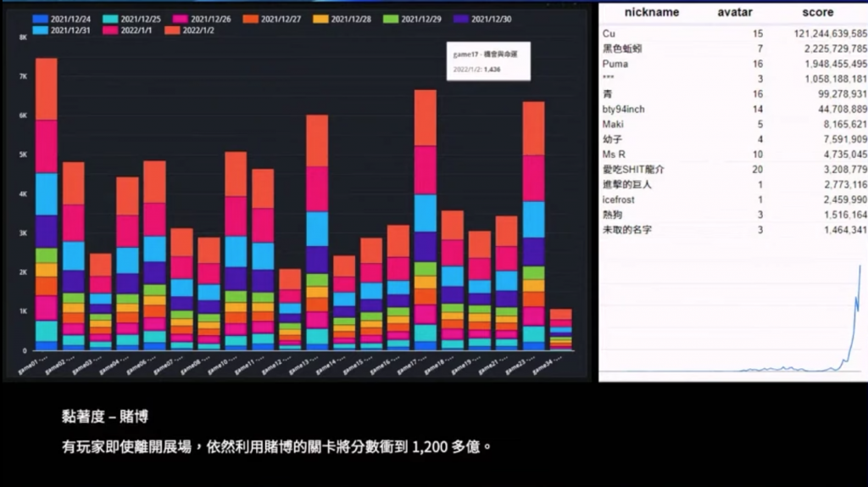Toggle the 2021/12/25 legend series

coord(131,19)
